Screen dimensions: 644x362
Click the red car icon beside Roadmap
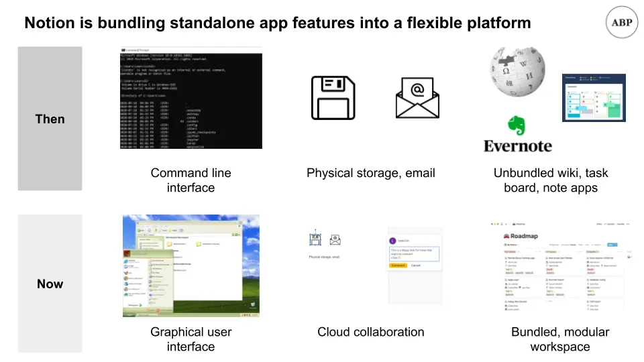coord(506,235)
